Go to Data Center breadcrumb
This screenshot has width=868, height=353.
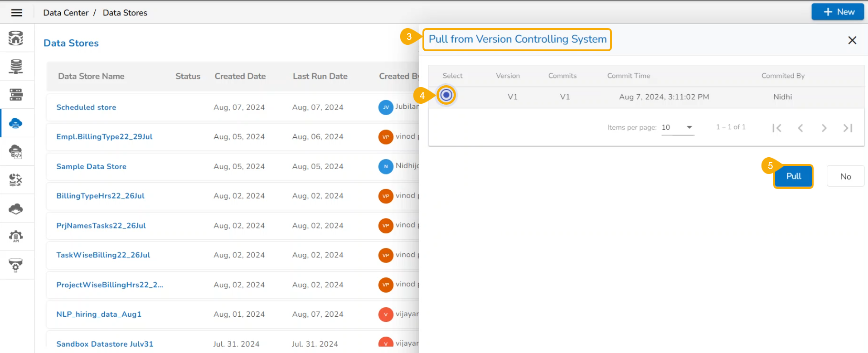(x=66, y=13)
